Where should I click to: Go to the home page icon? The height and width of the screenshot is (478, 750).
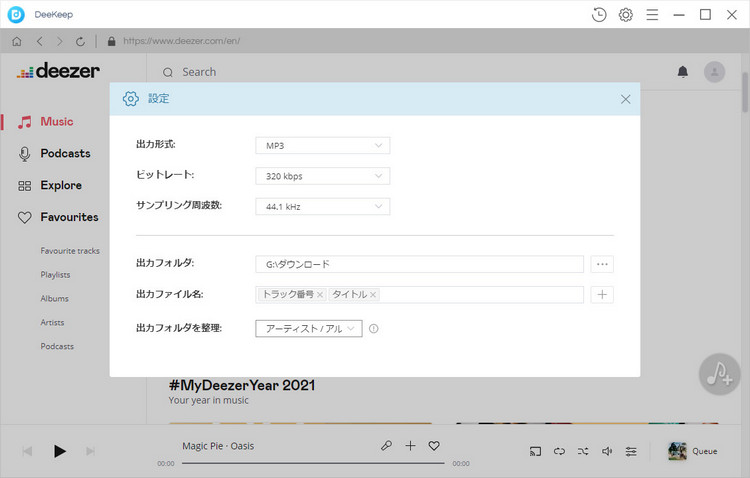pos(17,42)
